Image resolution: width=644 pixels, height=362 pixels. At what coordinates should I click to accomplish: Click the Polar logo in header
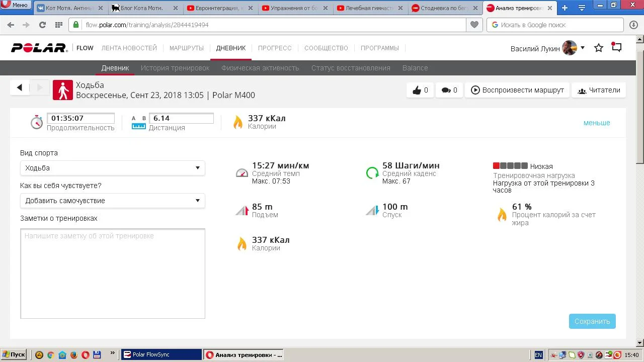click(x=39, y=48)
